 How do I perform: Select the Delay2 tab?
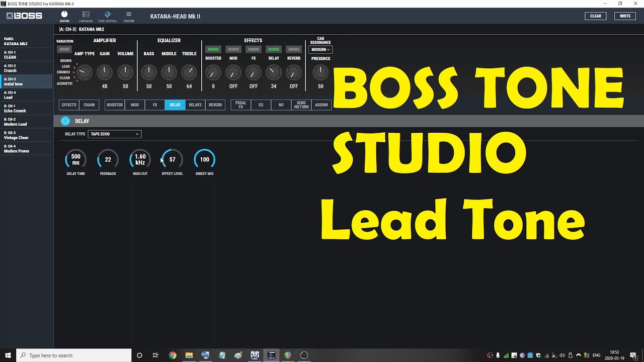[x=195, y=105]
